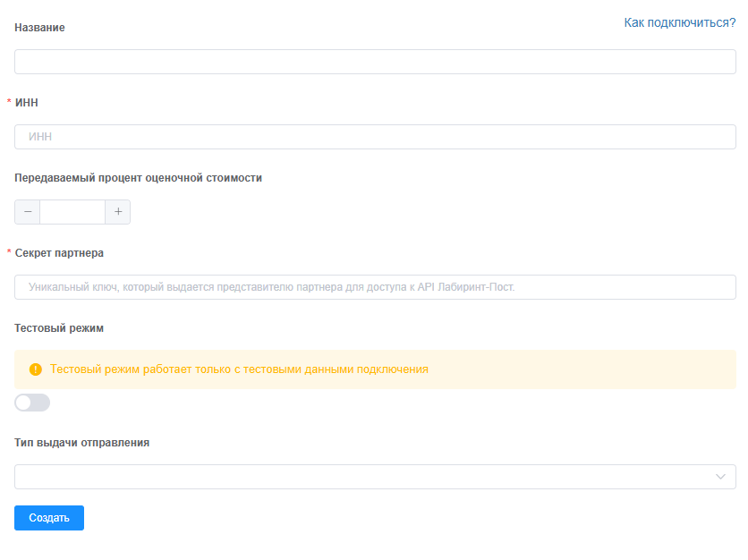Click the chevron arrow in shipment type select

pos(721,477)
